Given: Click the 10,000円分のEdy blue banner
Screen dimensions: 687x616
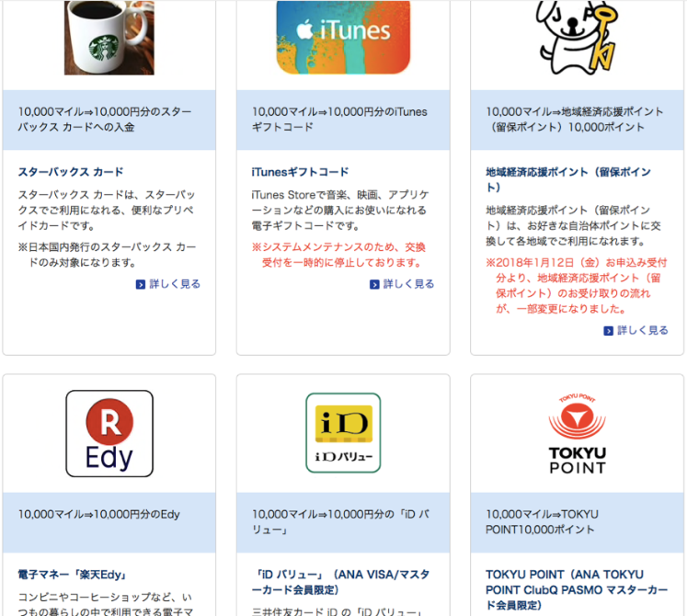Looking at the screenshot, I should click(109, 522).
